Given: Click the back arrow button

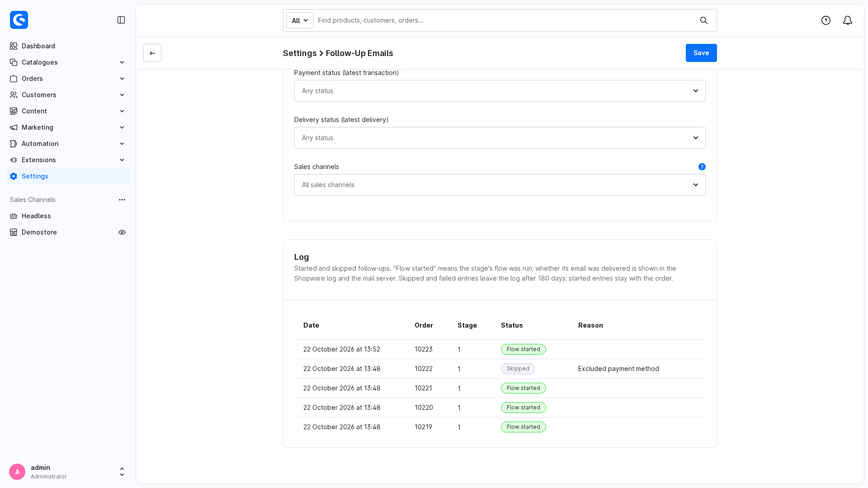Looking at the screenshot, I should (x=152, y=53).
